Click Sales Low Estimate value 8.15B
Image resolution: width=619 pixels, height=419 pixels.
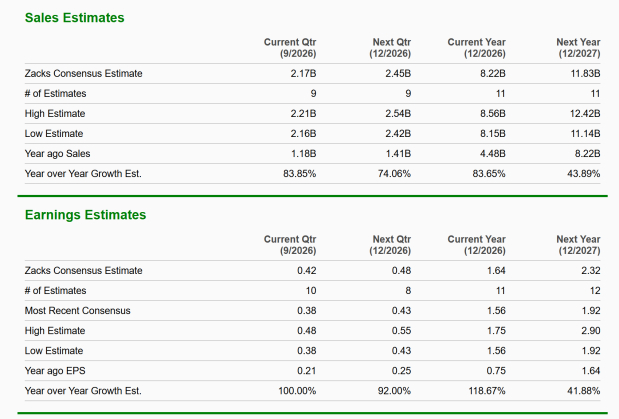[493, 134]
